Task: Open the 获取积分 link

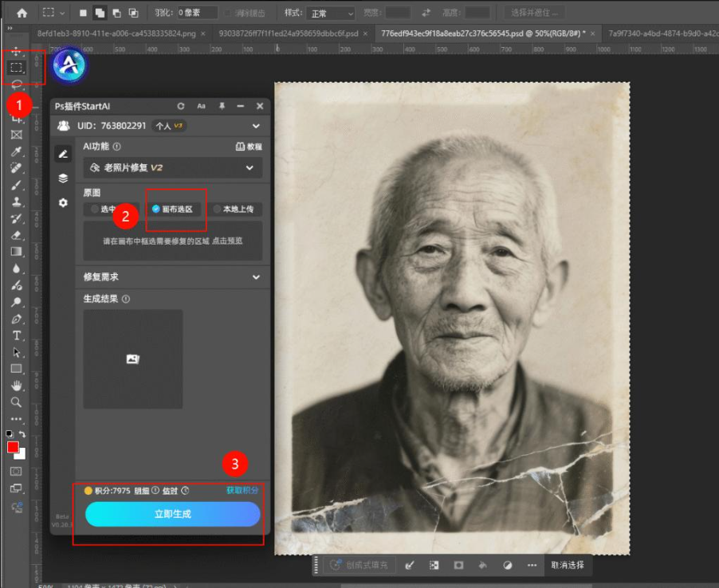Action: (241, 491)
